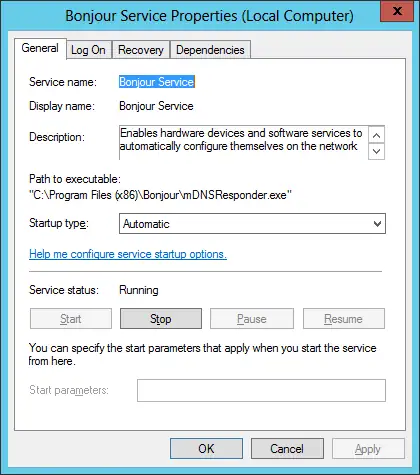Click the Pause service button
420x475 pixels.
click(x=252, y=319)
